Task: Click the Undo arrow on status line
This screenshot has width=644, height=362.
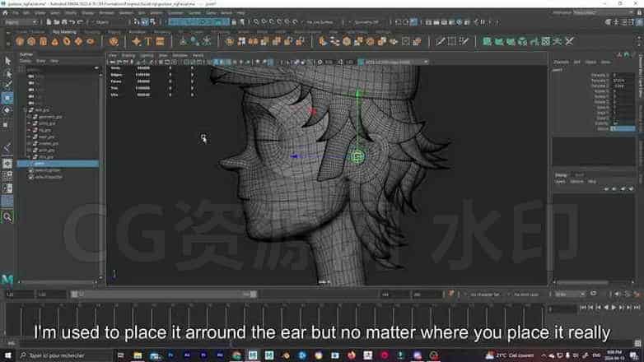Action: tap(72, 22)
